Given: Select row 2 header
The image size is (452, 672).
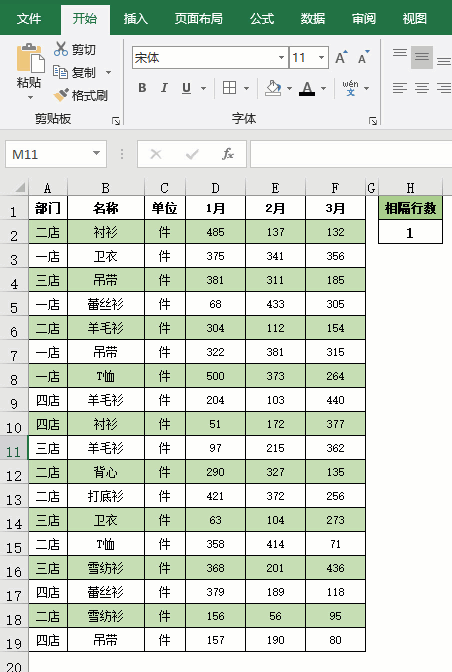Looking at the screenshot, I should tap(14, 233).
